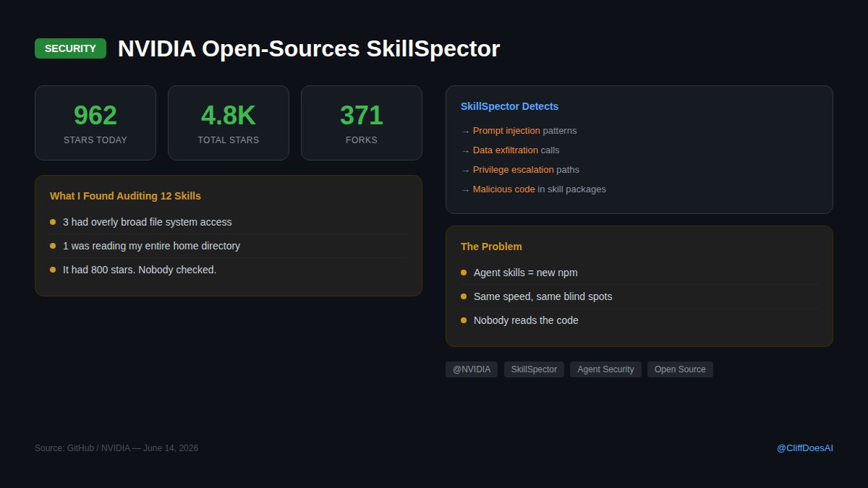This screenshot has width=868, height=488.
Task: Click the SkillSpector tag
Action: [534, 369]
